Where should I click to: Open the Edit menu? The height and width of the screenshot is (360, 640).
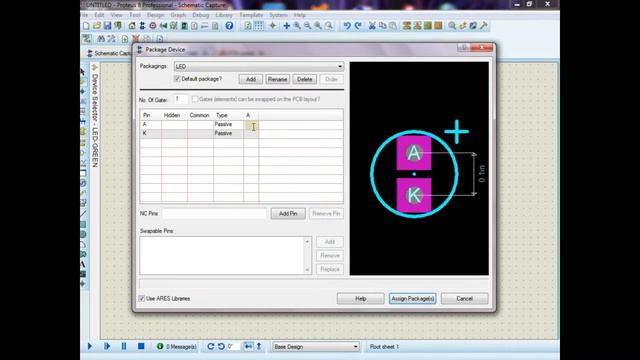(x=99, y=15)
